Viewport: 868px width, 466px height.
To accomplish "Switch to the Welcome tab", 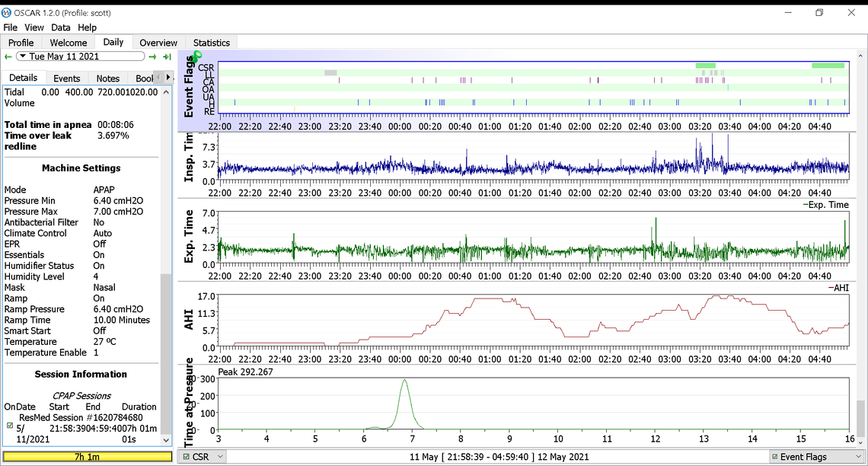I will point(68,43).
